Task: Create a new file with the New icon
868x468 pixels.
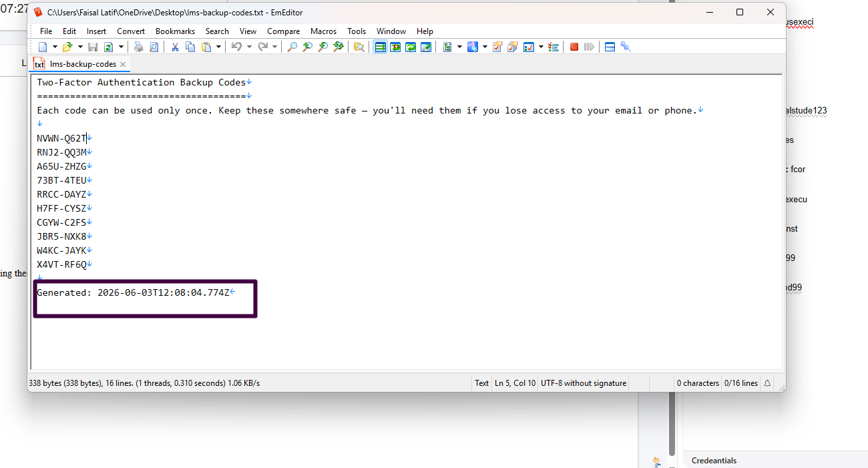Action: click(x=43, y=47)
